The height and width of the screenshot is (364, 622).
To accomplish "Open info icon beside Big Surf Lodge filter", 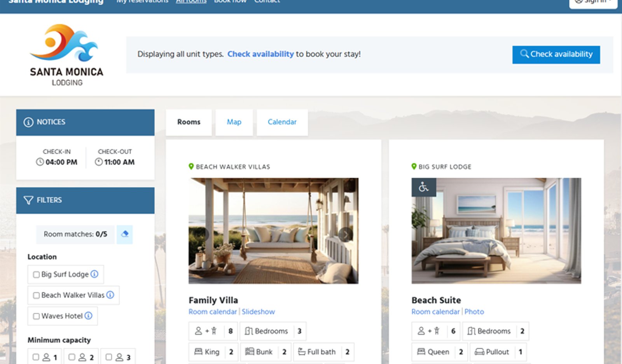I will (94, 274).
